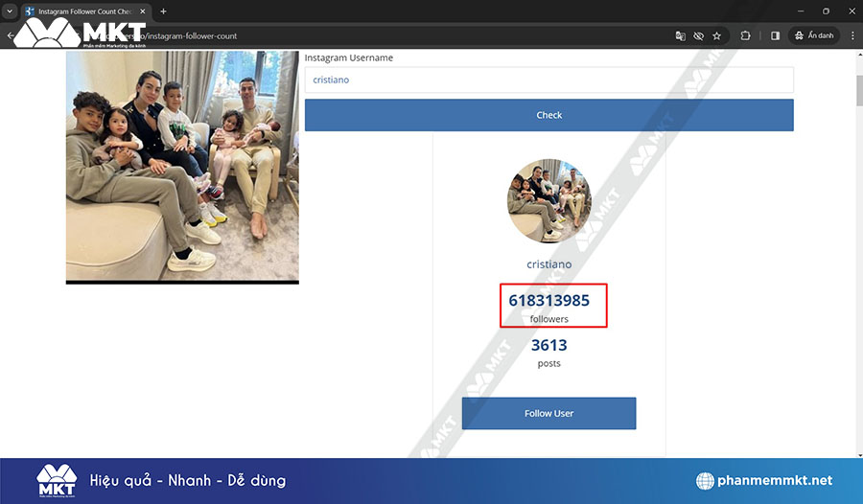
Task: Click the 'Instagram Username' label text
Action: [348, 57]
